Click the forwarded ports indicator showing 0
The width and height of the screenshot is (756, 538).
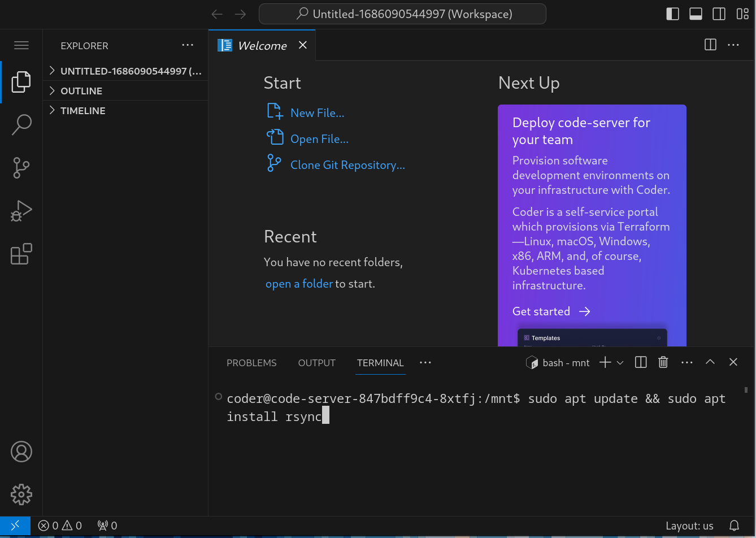point(107,526)
